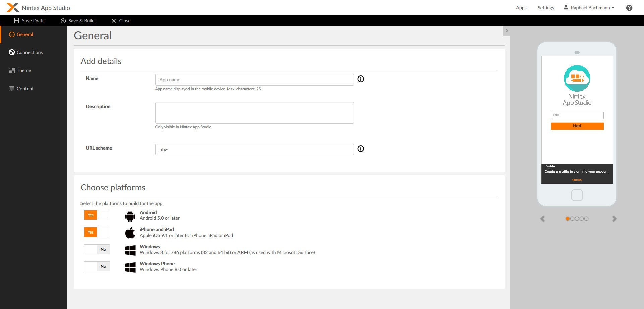Click the Nintex App Studio title
The width and height of the screenshot is (644, 309).
pos(46,8)
